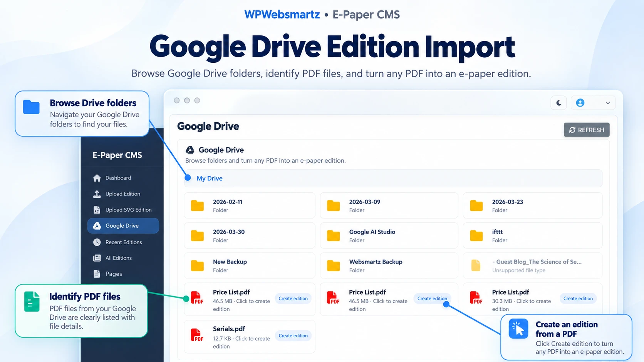This screenshot has height=362, width=644.
Task: Create edition for Serials.pdf
Action: click(x=293, y=336)
